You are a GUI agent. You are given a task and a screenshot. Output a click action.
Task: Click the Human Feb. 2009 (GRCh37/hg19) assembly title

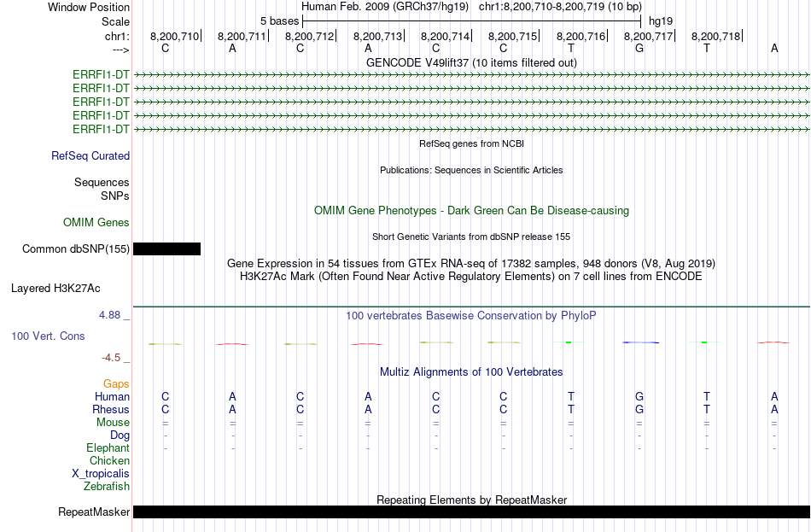point(385,7)
